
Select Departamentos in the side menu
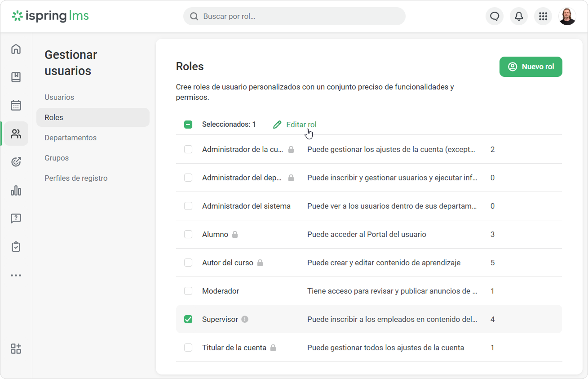[x=71, y=138]
